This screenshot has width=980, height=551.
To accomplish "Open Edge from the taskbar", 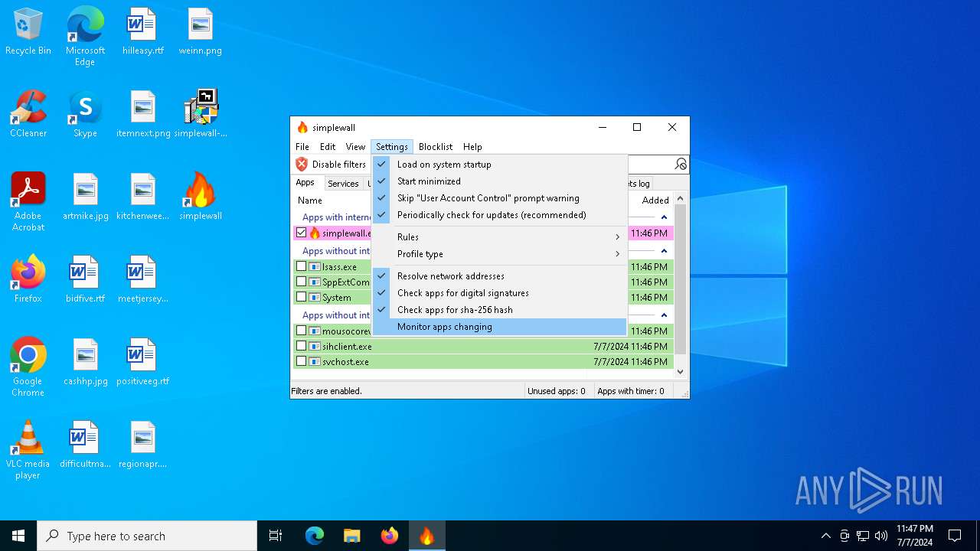I will [x=315, y=536].
